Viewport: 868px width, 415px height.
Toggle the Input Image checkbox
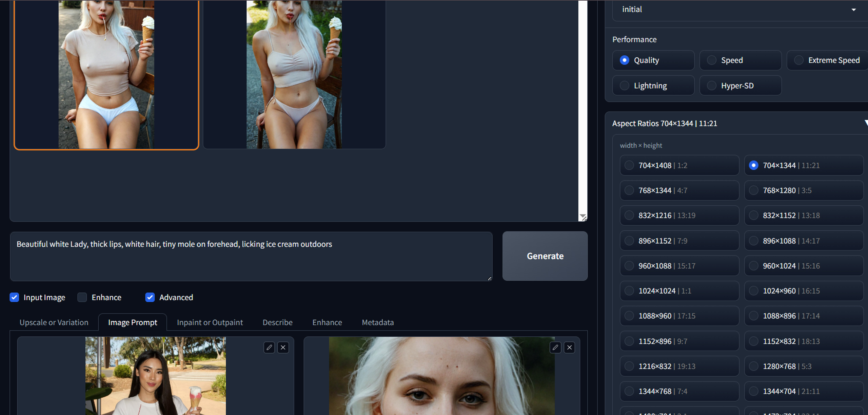click(14, 297)
